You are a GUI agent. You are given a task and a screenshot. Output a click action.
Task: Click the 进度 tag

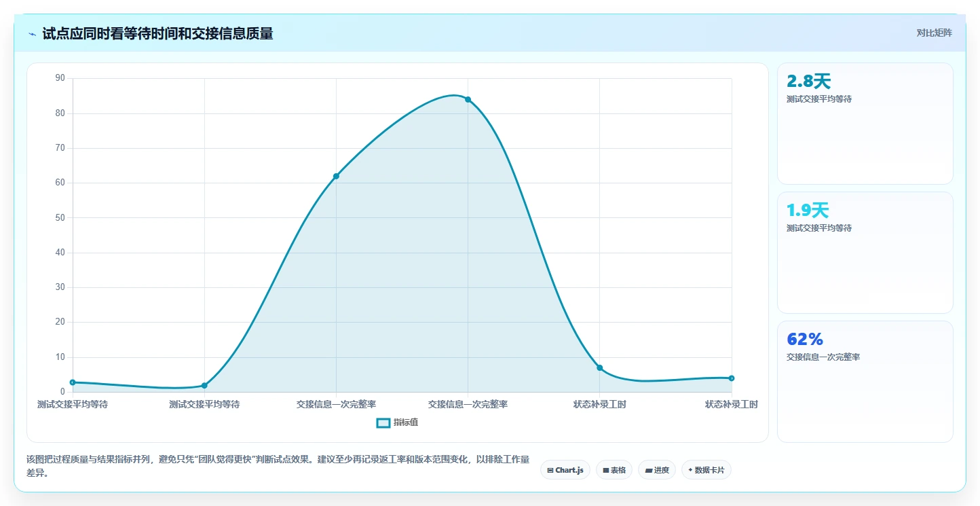click(x=657, y=470)
